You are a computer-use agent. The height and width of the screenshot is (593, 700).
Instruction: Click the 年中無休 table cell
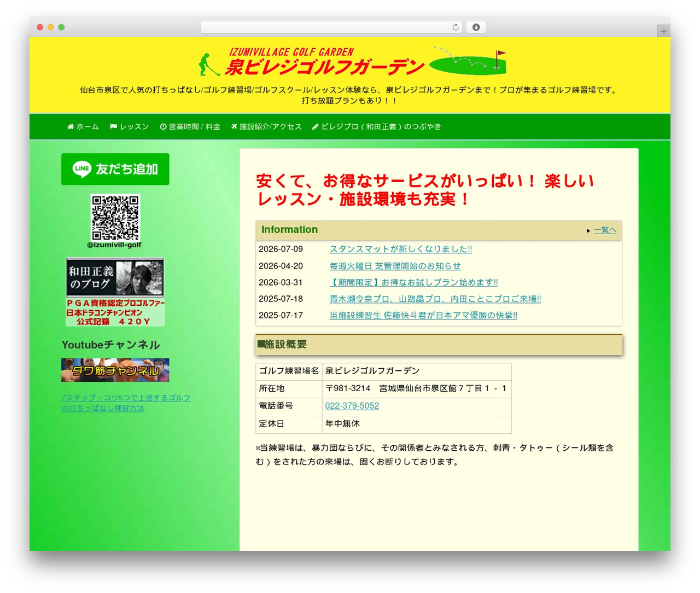[x=417, y=424]
